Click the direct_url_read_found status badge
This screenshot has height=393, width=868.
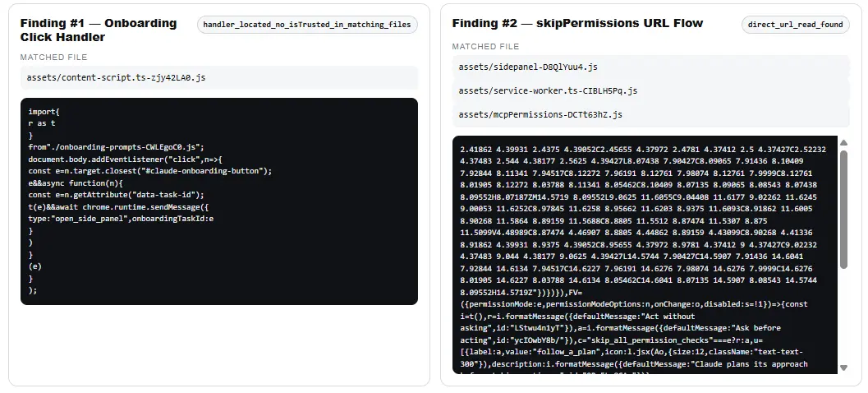click(x=796, y=25)
